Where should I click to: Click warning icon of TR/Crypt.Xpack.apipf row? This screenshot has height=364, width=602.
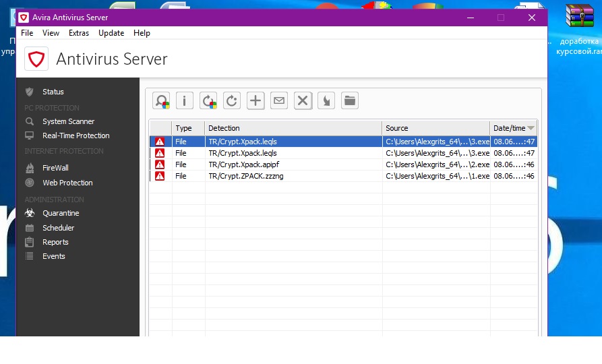point(160,164)
